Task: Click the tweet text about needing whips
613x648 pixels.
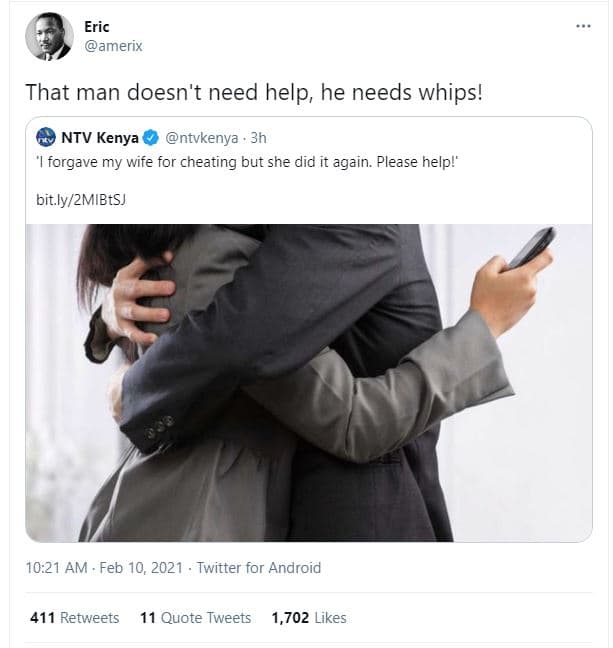Action: (255, 91)
